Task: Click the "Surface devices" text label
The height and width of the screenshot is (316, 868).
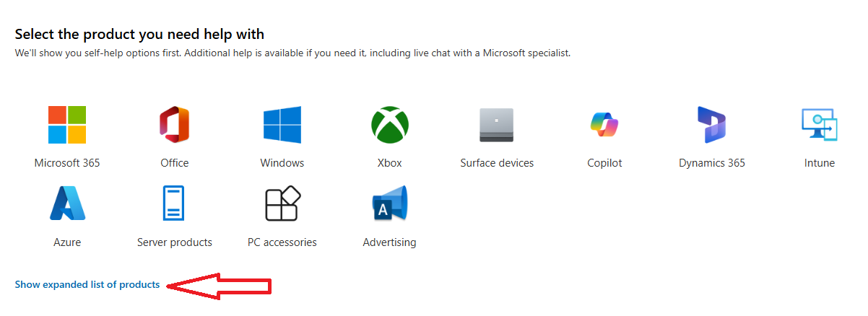Action: tap(497, 163)
